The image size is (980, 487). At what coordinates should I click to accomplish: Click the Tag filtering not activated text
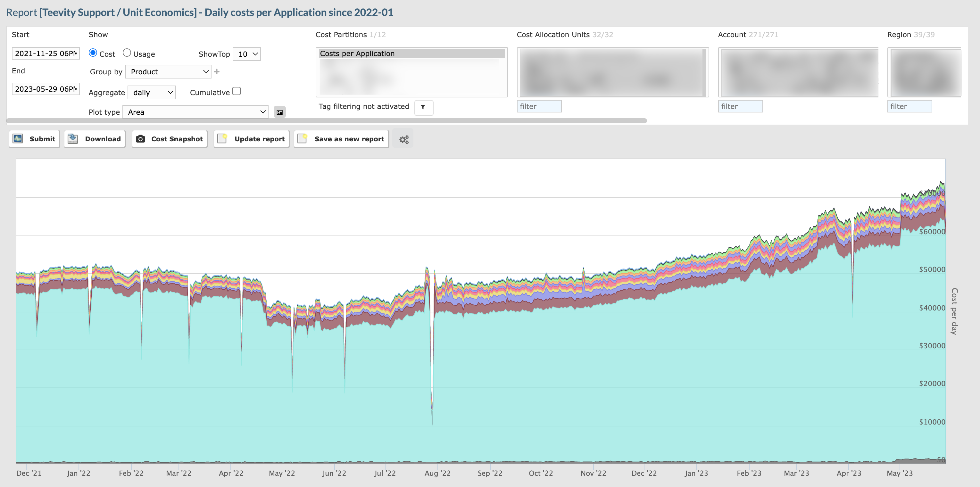point(364,106)
